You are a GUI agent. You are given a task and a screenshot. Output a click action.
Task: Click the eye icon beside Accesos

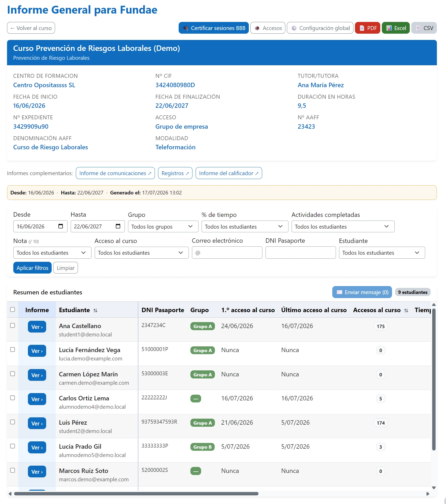tap(257, 28)
